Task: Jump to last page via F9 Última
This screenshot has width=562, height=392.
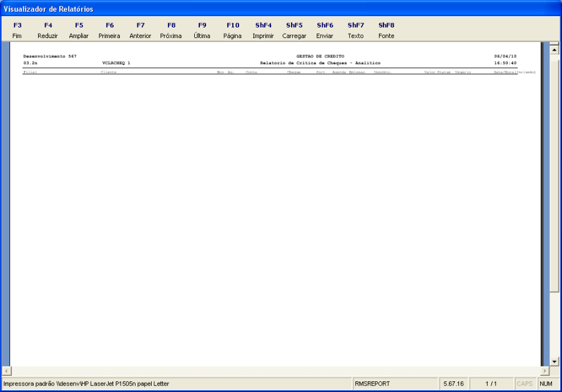Action: tap(202, 30)
